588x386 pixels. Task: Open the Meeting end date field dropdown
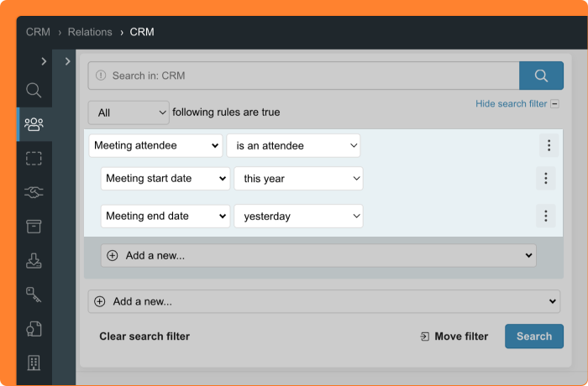click(x=165, y=216)
